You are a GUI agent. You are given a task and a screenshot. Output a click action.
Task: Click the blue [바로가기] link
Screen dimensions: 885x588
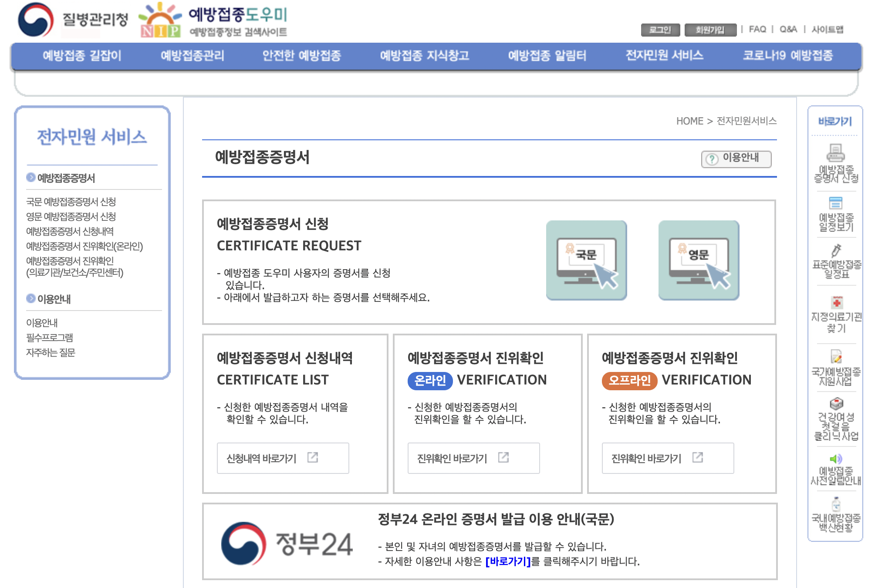click(x=508, y=561)
